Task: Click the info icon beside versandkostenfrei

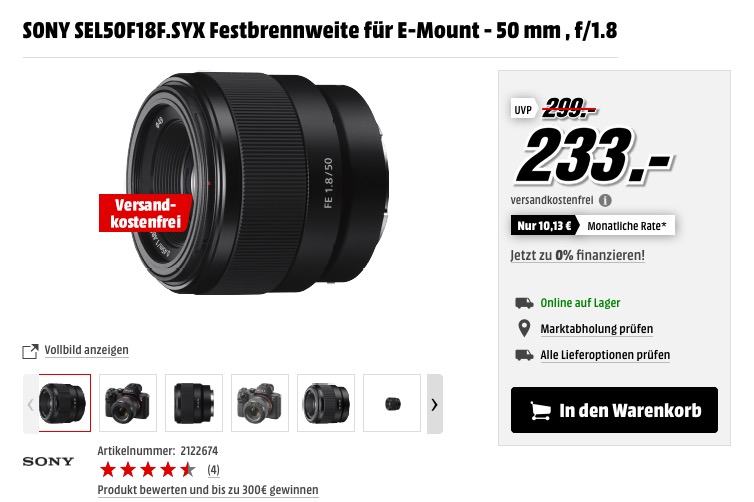Action: tap(605, 201)
